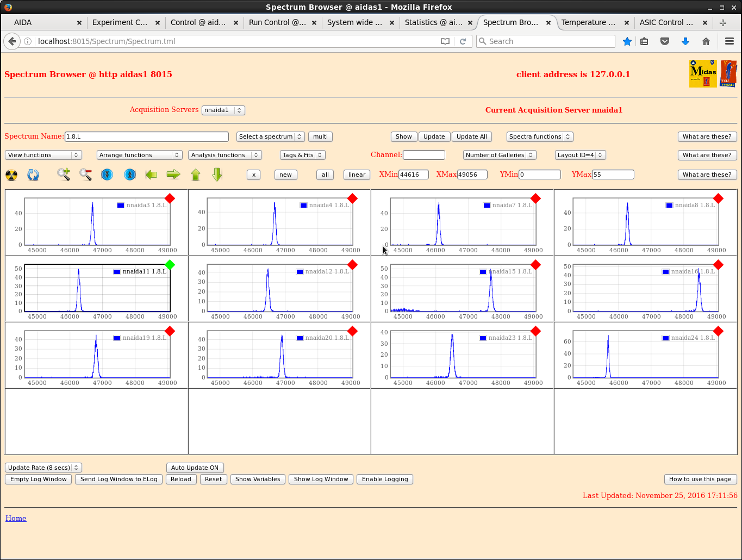The width and height of the screenshot is (742, 560).
Task: Switch to the Run Control tab
Action: click(282, 23)
